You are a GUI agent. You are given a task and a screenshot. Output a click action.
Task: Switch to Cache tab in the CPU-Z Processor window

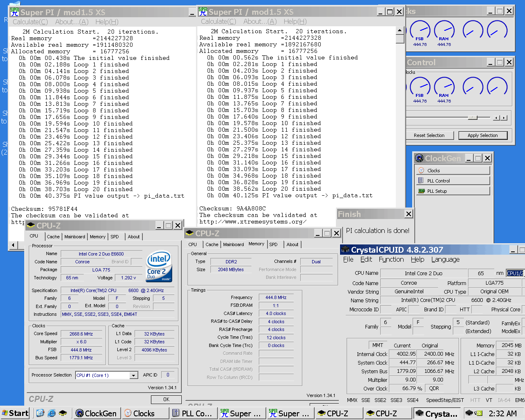point(53,237)
